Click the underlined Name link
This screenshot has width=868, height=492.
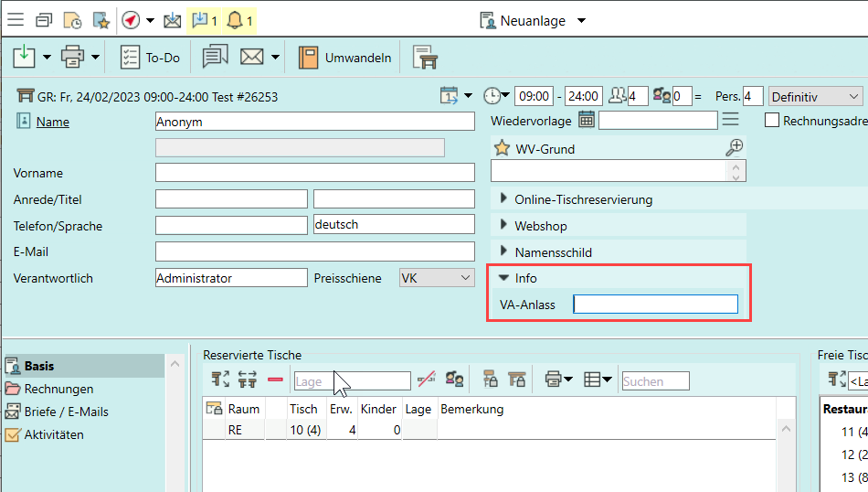point(52,122)
